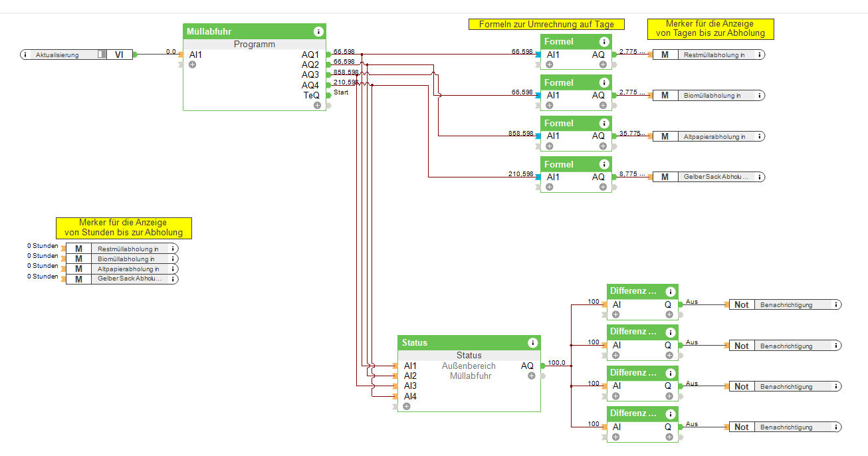868x456 pixels.
Task: Click info icon of topmost Differenz block
Action: [671, 291]
